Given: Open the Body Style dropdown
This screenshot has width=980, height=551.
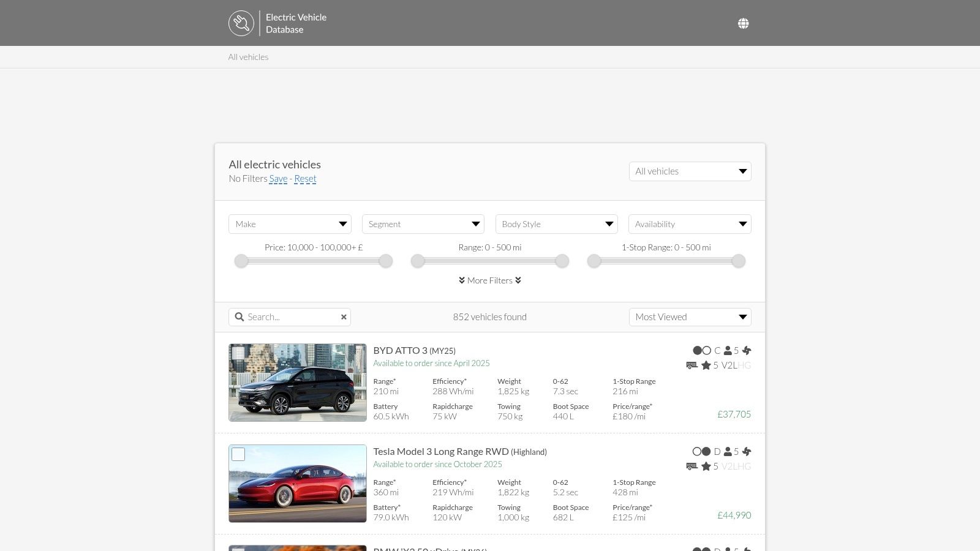Looking at the screenshot, I should click(x=556, y=224).
